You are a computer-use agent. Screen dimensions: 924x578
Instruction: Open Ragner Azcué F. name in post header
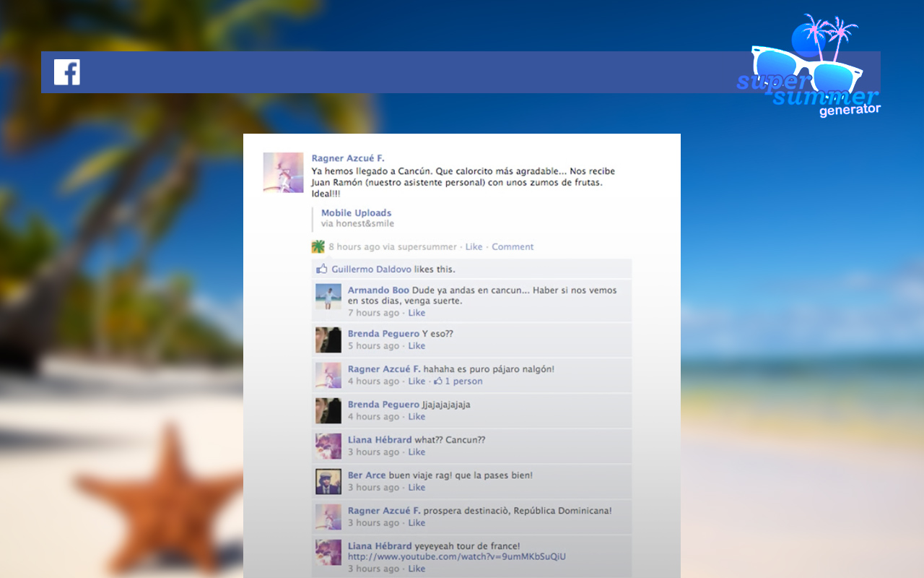(348, 158)
